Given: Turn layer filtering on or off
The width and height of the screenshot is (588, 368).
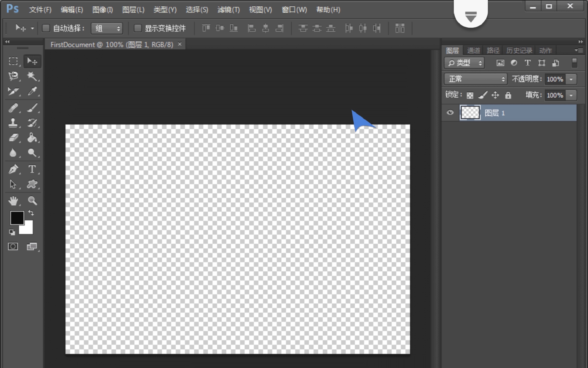Looking at the screenshot, I should point(574,63).
